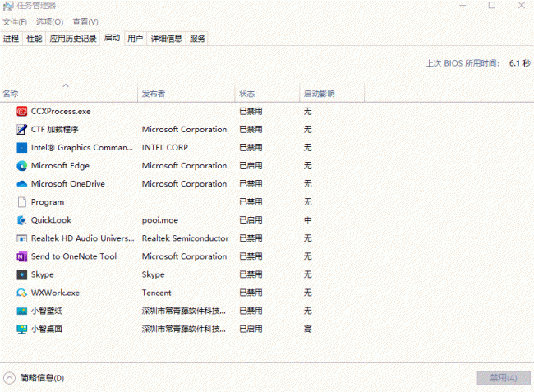Switch to the 性能 tab
The height and width of the screenshot is (392, 534).
coord(35,39)
